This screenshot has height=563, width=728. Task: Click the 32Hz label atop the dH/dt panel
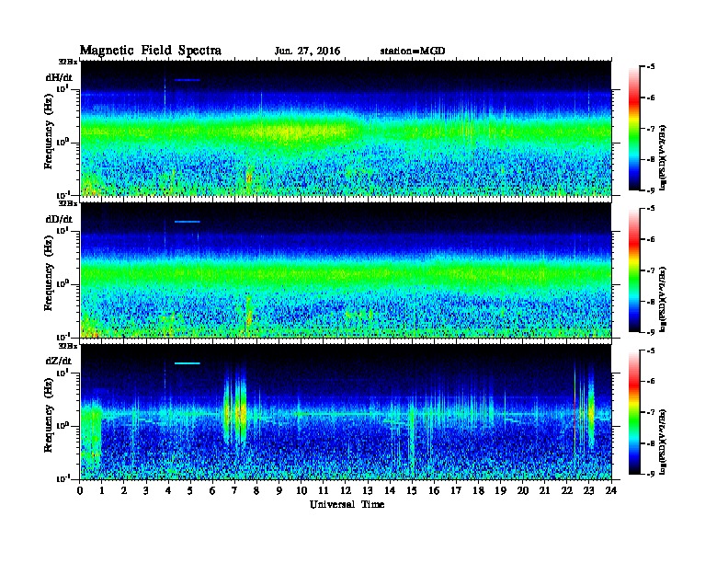pos(67,62)
